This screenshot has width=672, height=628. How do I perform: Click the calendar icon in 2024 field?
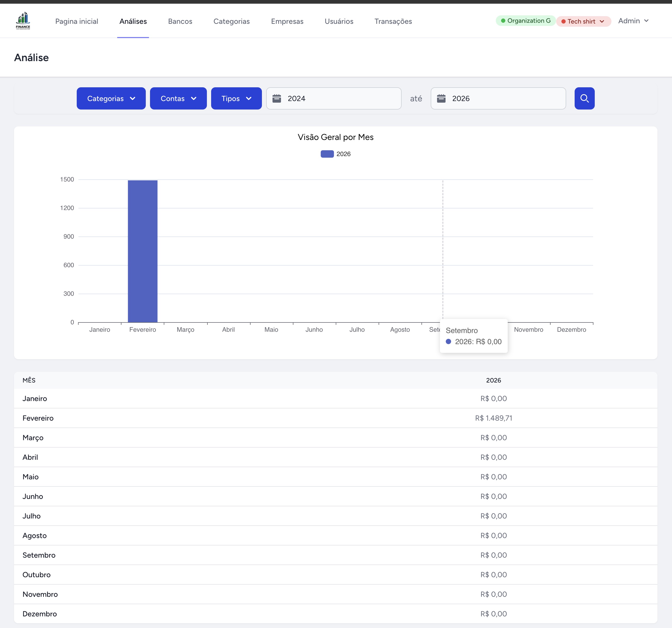(277, 98)
